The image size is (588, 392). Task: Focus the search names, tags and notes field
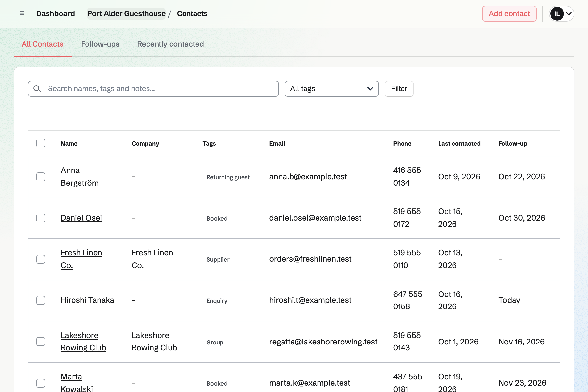coord(153,88)
